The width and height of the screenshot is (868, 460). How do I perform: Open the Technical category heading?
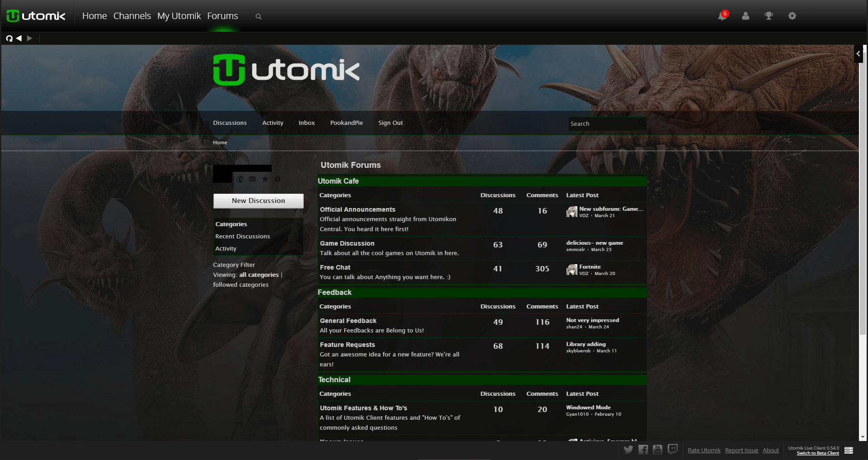pyautogui.click(x=334, y=379)
